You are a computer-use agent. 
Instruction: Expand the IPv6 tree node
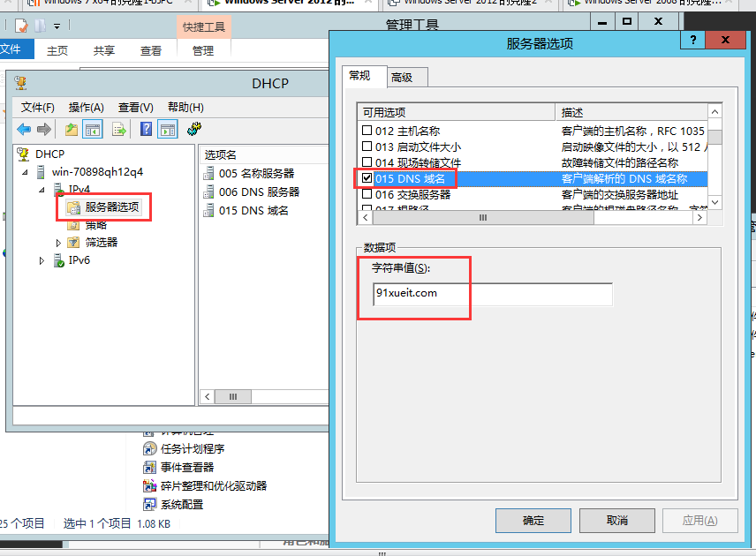[x=42, y=260]
